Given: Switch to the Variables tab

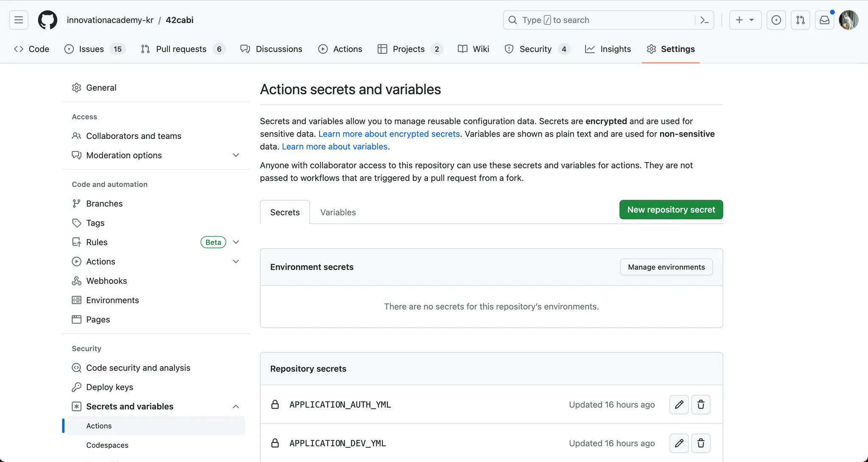Looking at the screenshot, I should pyautogui.click(x=338, y=212).
